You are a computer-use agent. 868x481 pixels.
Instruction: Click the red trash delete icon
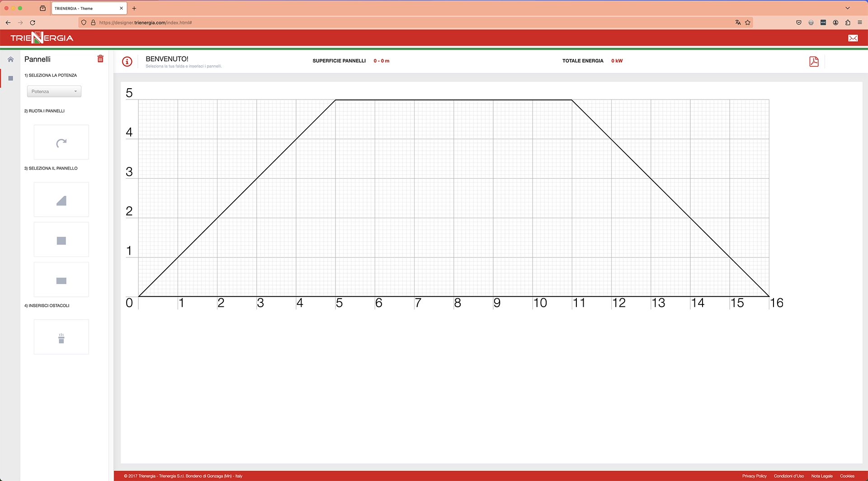pyautogui.click(x=100, y=59)
